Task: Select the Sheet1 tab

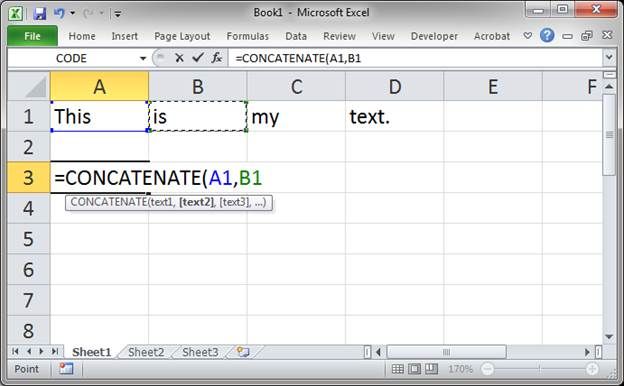Action: (92, 352)
